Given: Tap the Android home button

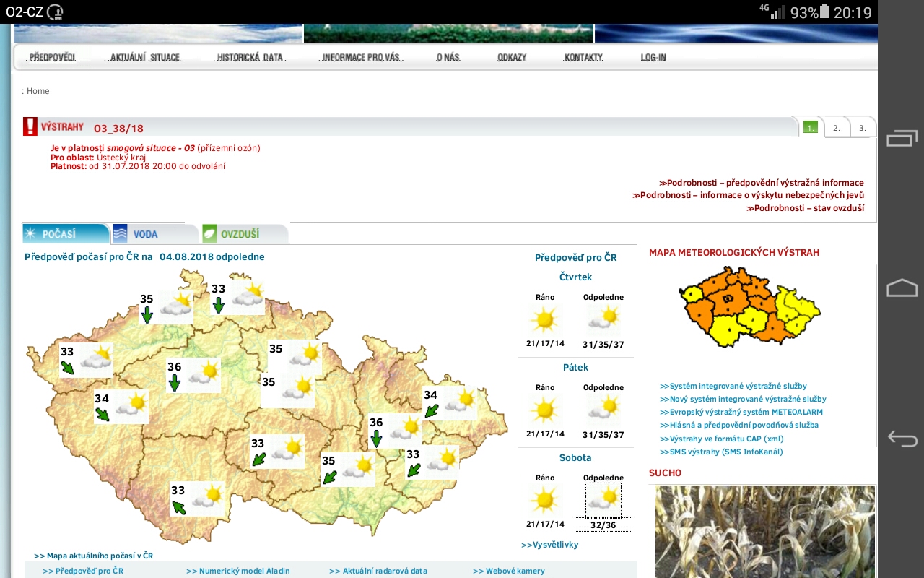Looking at the screenshot, I should click(902, 288).
